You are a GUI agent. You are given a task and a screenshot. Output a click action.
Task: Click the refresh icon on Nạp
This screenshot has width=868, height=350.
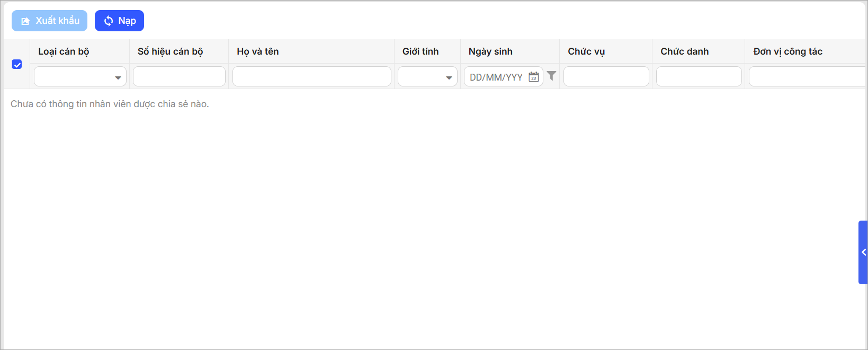point(109,21)
